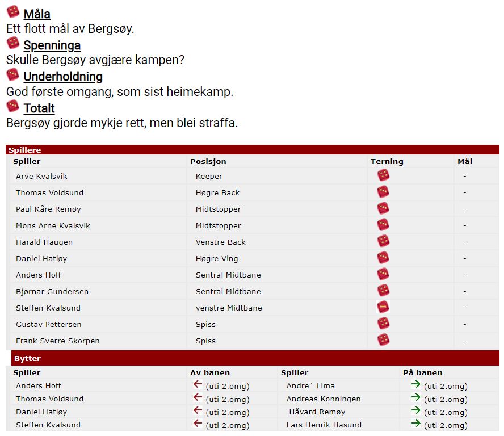
Task: Open the Spenninga heading link
Action: (x=52, y=45)
